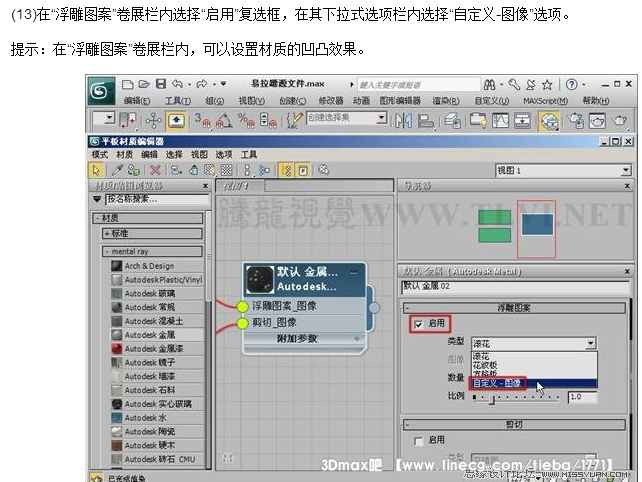Image resolution: width=642 pixels, height=482 pixels.
Task: Click the Edit Named Selection Sets icon
Action: 294,120
